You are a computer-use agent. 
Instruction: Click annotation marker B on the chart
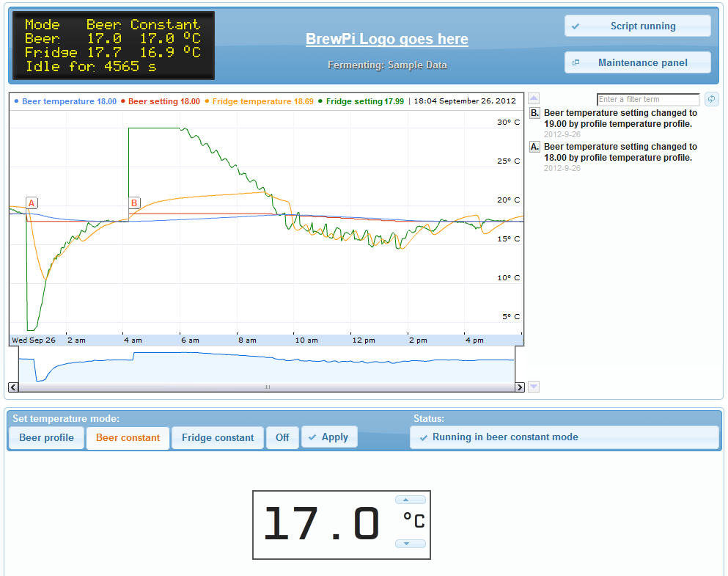134,203
